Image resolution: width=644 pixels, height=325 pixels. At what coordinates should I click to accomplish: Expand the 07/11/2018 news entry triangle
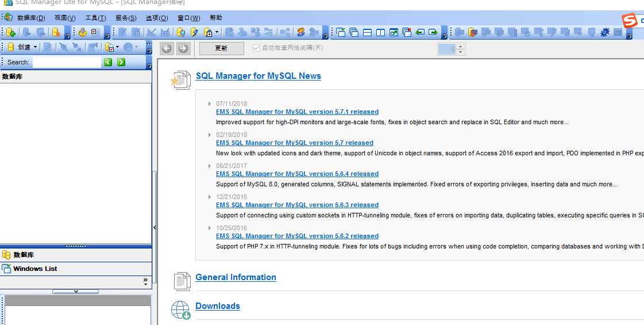210,104
